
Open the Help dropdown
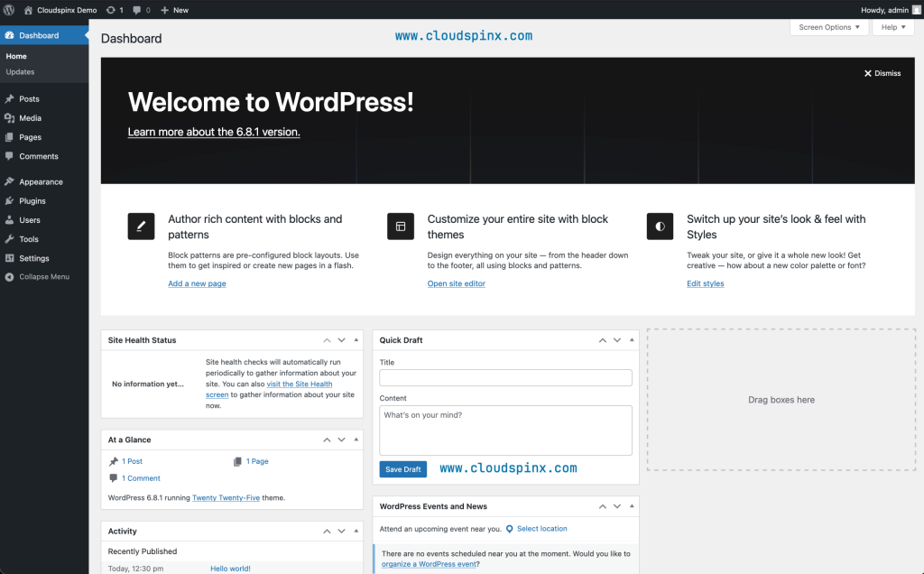pos(892,27)
